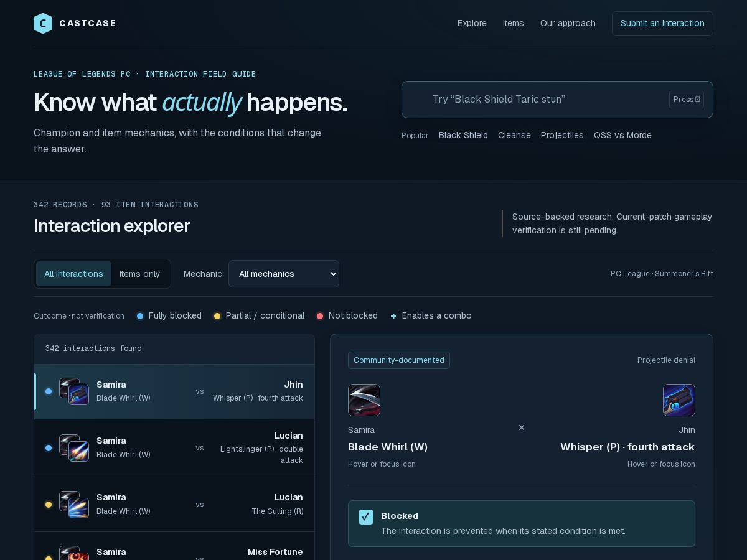Click the CastCase hexagon logo
This screenshot has width=747, height=560.
pyautogui.click(x=43, y=24)
